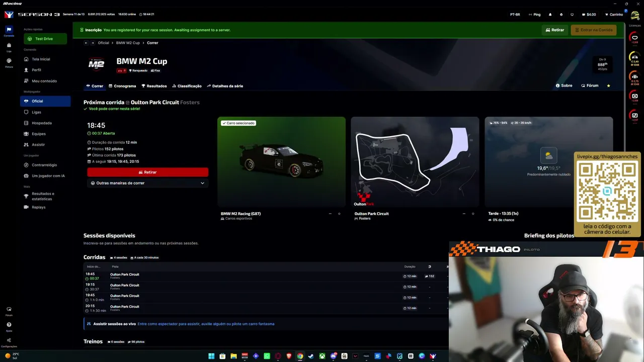Click the monitor display icon in top bar
The width and height of the screenshot is (644, 362).
pyautogui.click(x=572, y=15)
